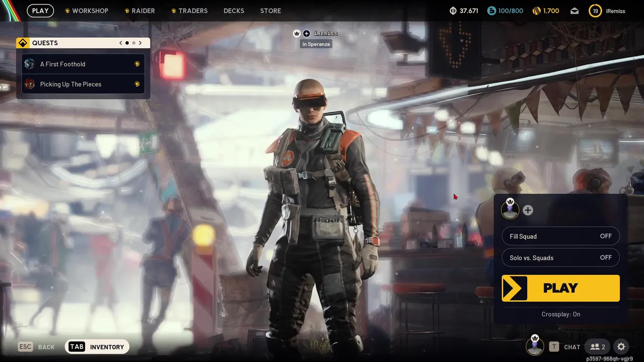
Task: Click the coin currency balance 37,671
Action: point(463,11)
